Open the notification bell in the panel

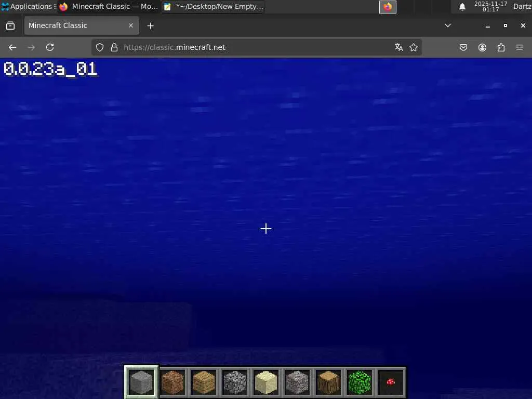(462, 7)
